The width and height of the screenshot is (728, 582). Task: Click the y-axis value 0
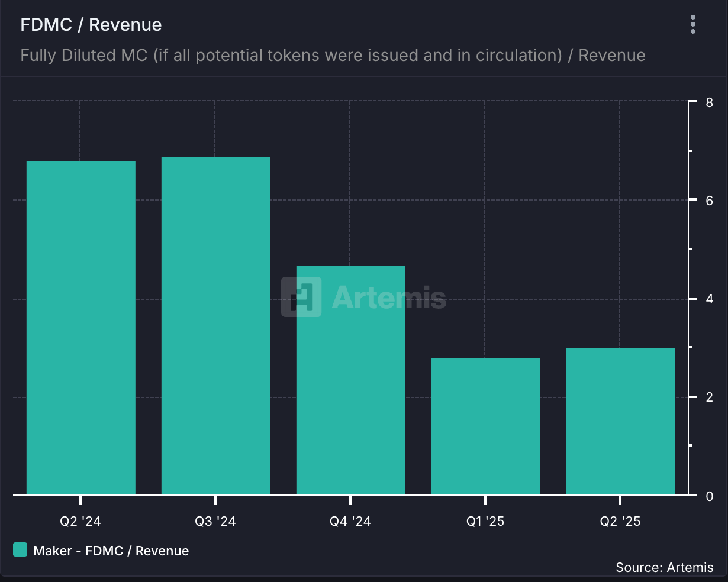point(710,496)
